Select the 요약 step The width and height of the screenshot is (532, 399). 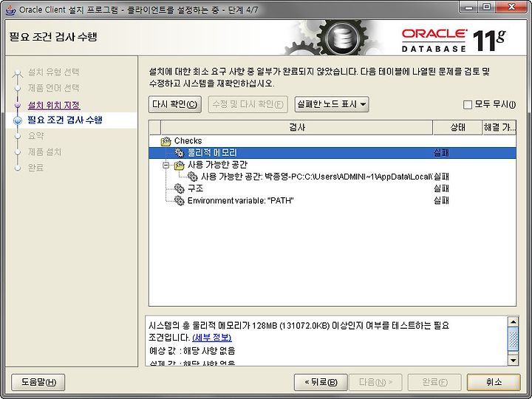[36, 136]
